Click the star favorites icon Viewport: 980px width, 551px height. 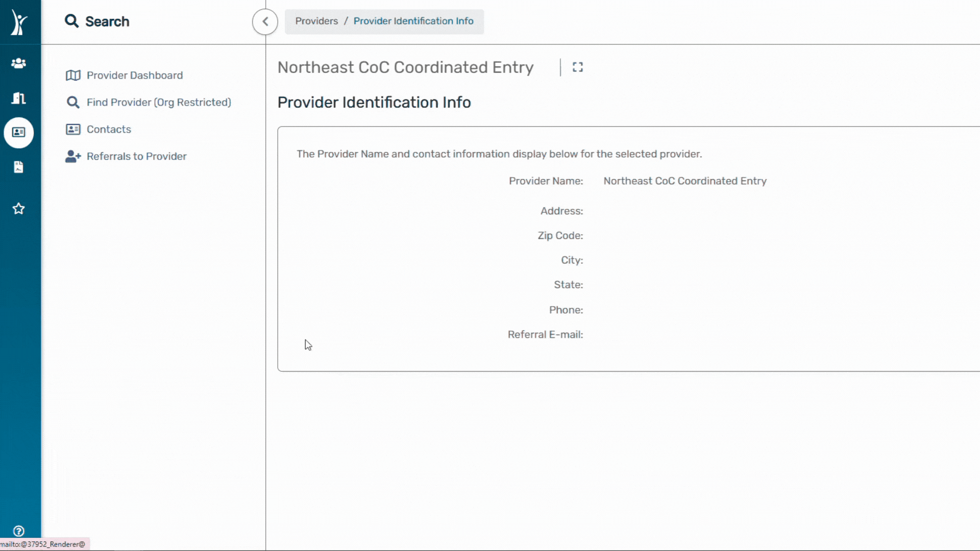click(x=19, y=209)
